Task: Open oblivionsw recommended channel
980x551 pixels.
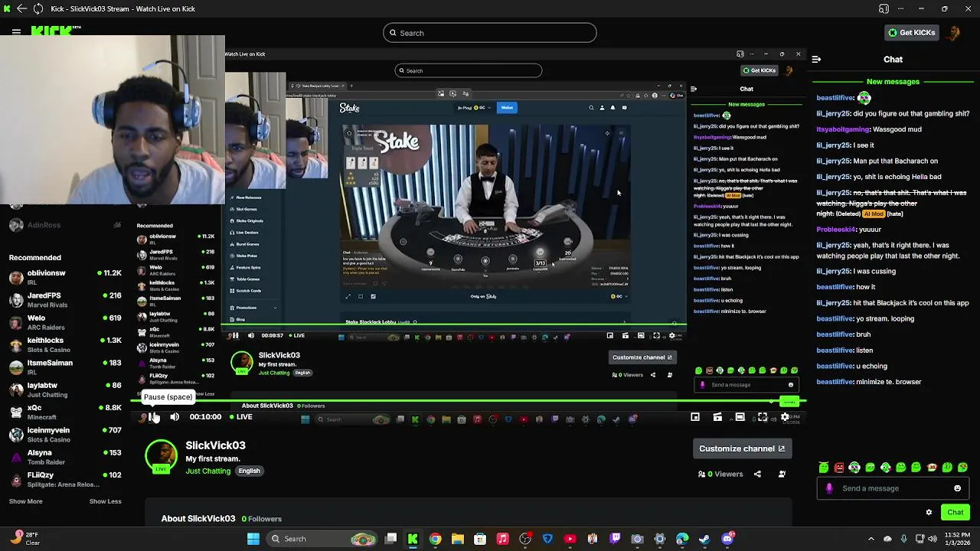Action: pyautogui.click(x=65, y=277)
